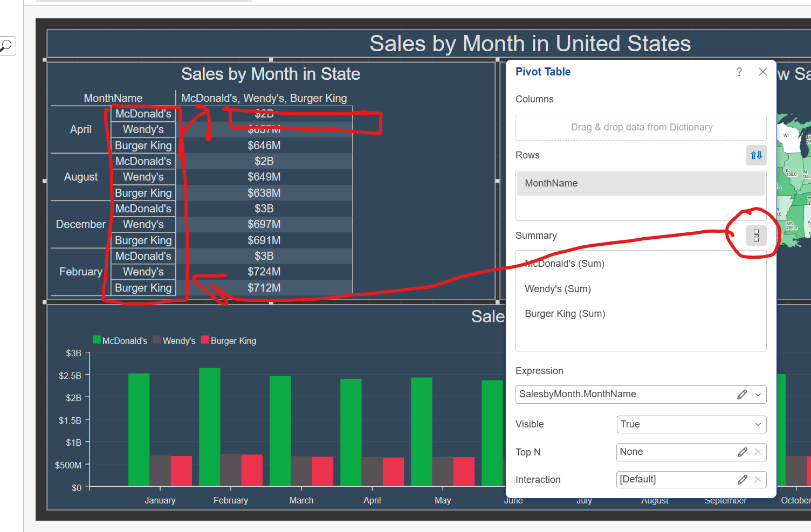
Task: Select the August row header cell
Action: [x=81, y=177]
